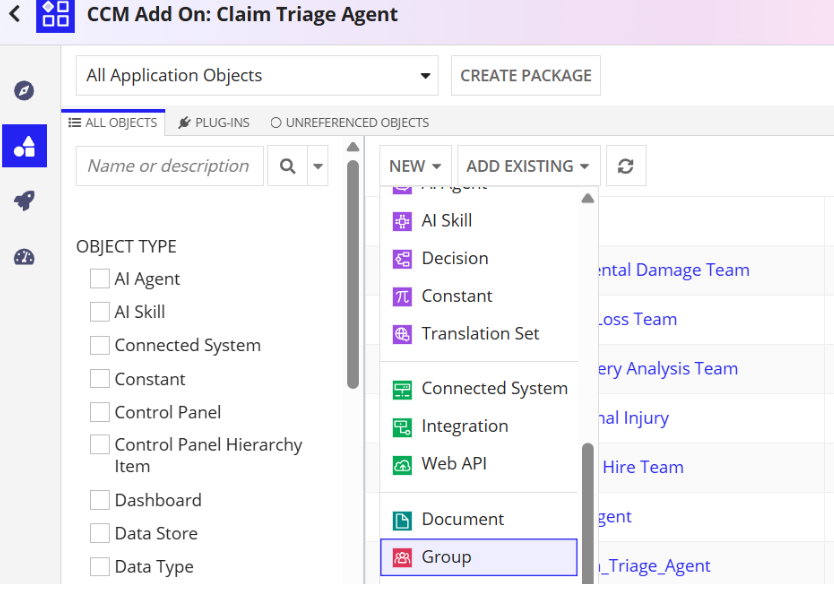Open the Deploy rocket sidebar icon
The height and width of the screenshot is (592, 834).
click(24, 201)
